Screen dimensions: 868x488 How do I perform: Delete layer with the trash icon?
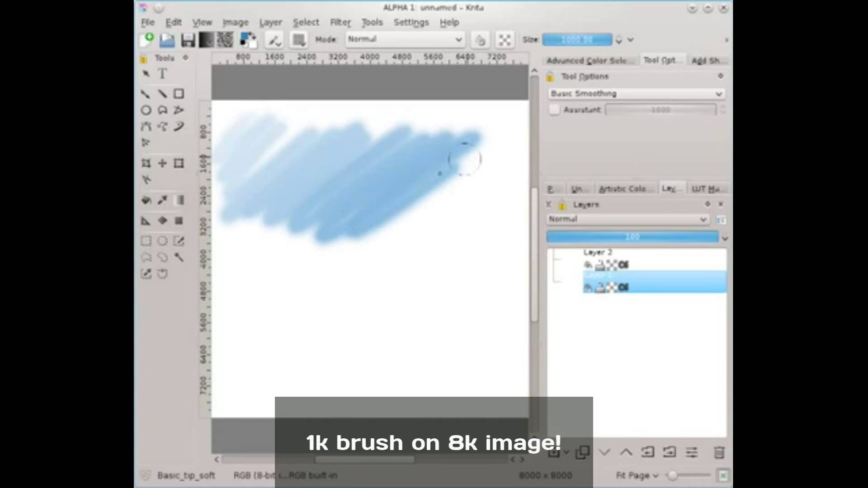click(719, 452)
